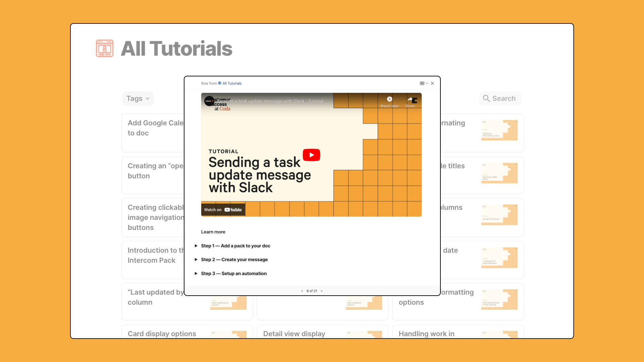Open the Tags filter dropdown
644x362 pixels.
click(138, 99)
